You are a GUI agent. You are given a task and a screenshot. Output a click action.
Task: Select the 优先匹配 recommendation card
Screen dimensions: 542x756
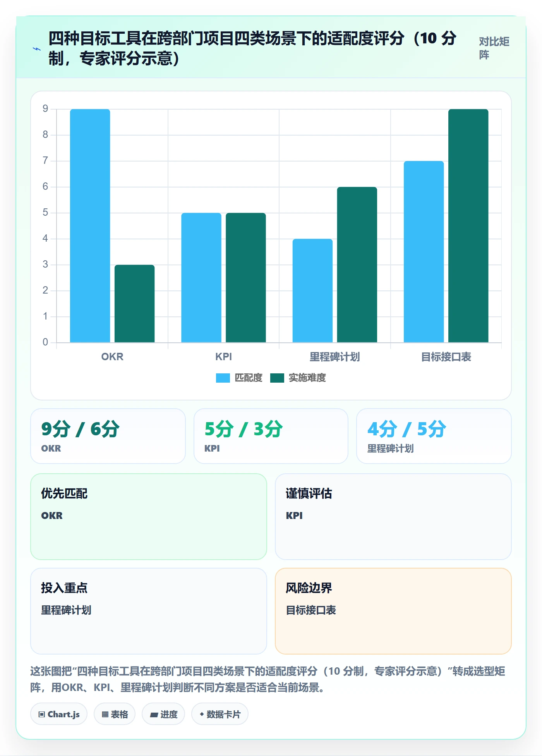point(149,517)
